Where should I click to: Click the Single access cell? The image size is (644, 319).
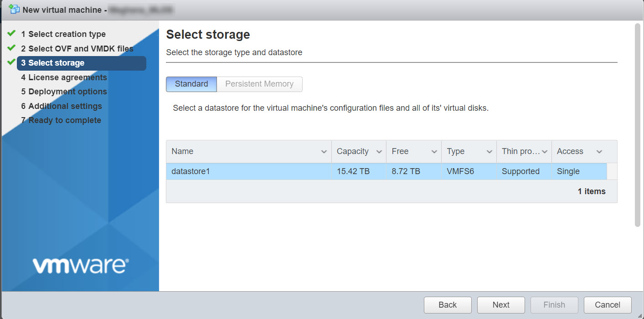pos(568,171)
